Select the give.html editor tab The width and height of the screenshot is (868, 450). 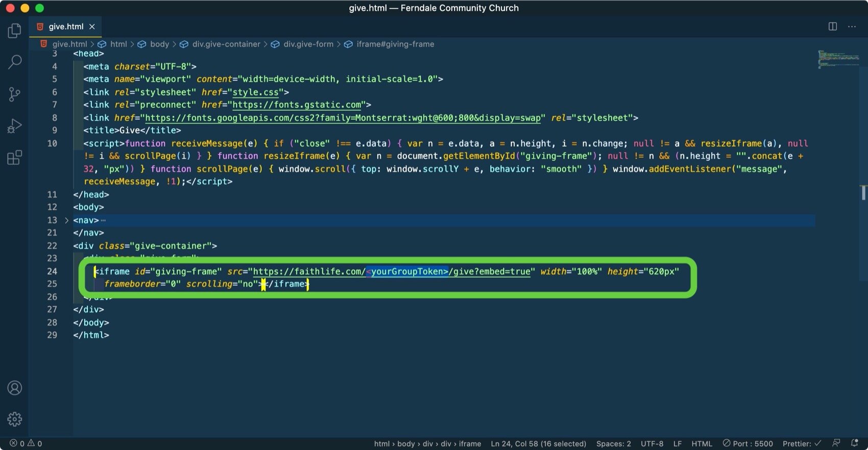[65, 27]
